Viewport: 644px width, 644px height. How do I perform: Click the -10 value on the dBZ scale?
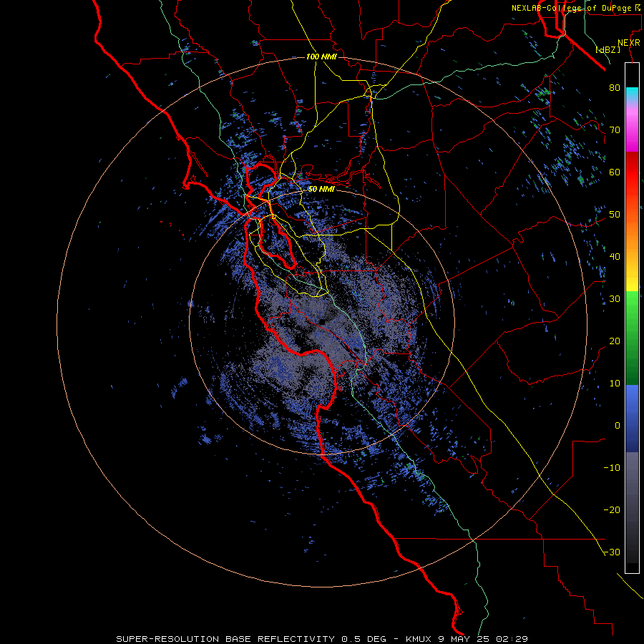612,468
